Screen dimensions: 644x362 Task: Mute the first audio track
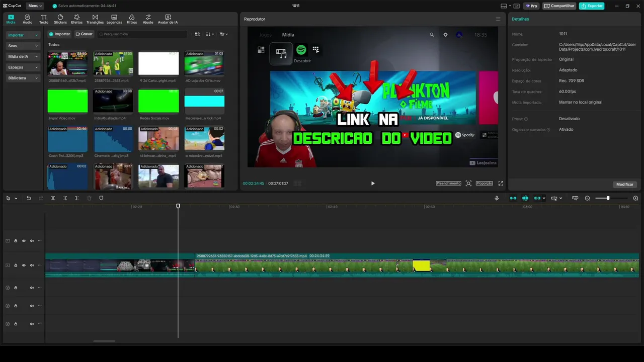pos(32,288)
